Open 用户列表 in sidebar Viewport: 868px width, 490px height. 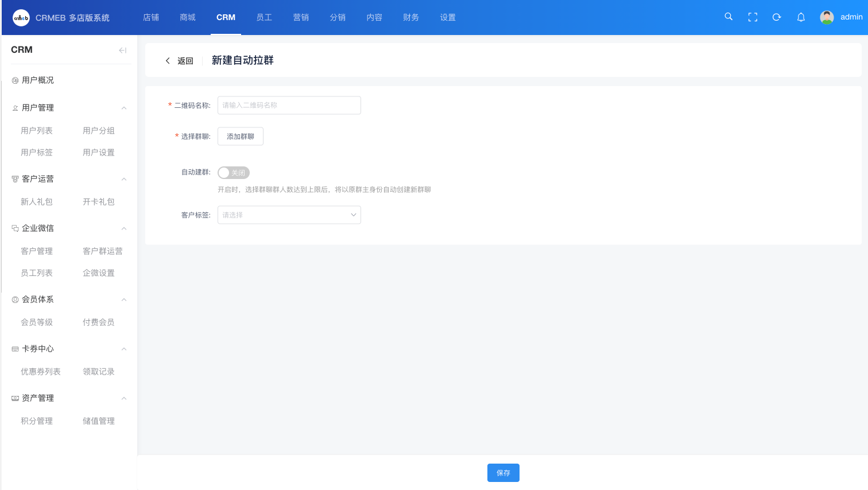[x=37, y=131]
